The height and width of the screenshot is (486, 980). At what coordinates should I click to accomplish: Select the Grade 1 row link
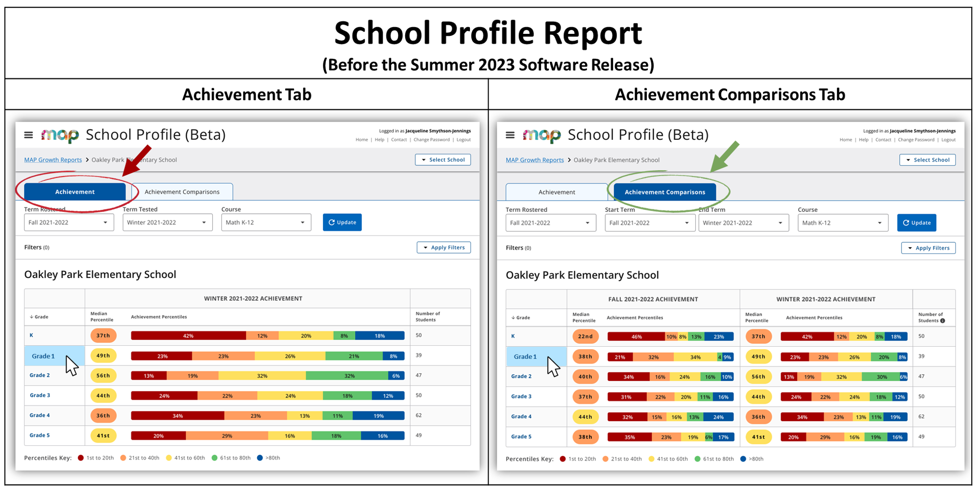(42, 356)
